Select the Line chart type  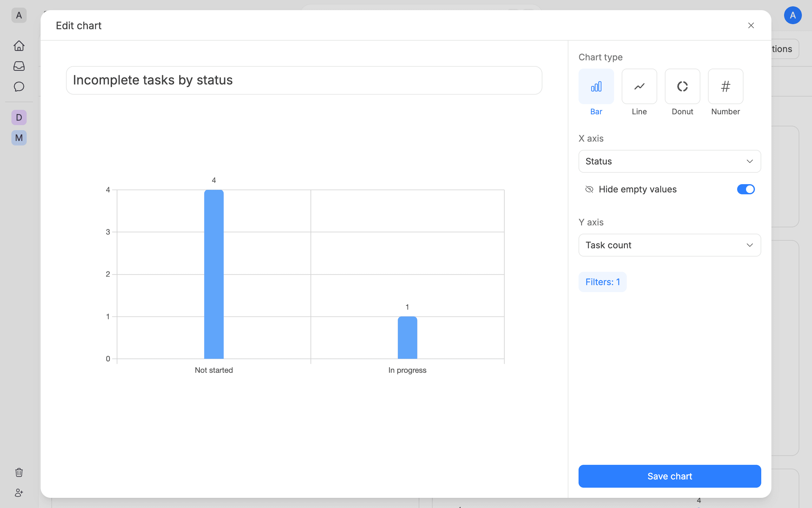pyautogui.click(x=639, y=86)
